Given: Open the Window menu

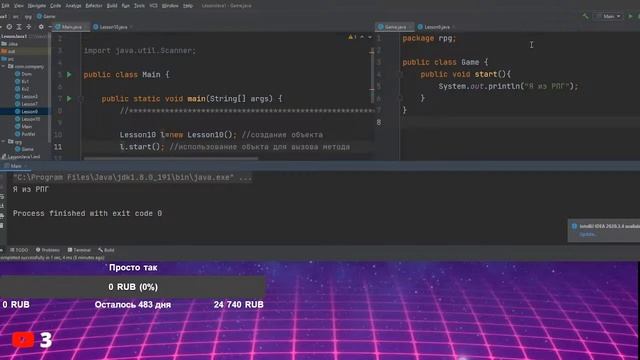Looking at the screenshot, I should pyautogui.click(x=170, y=6).
